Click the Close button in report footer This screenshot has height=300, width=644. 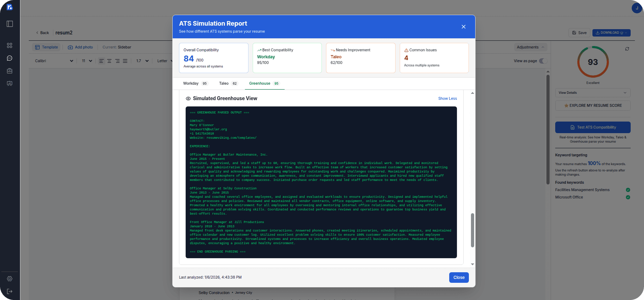pos(459,278)
